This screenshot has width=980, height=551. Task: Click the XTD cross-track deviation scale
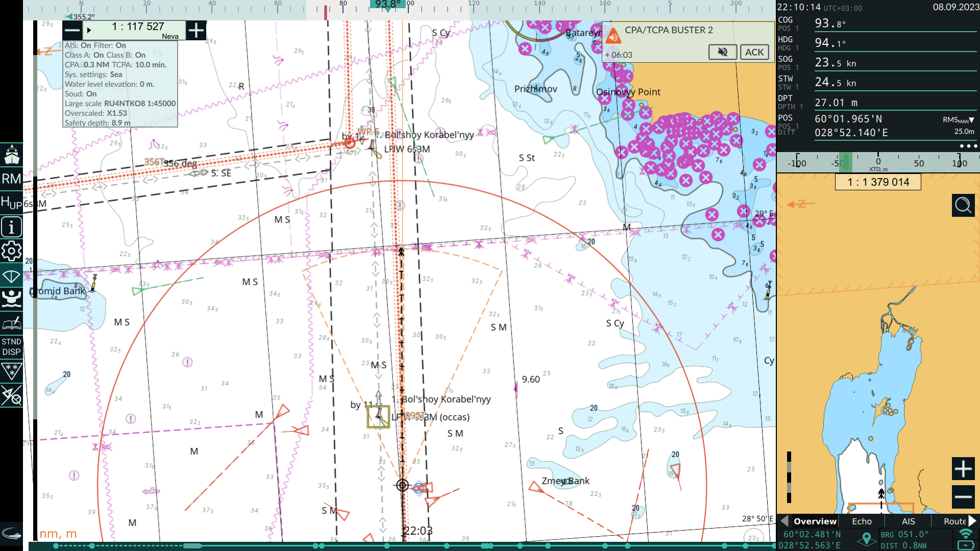click(x=878, y=163)
